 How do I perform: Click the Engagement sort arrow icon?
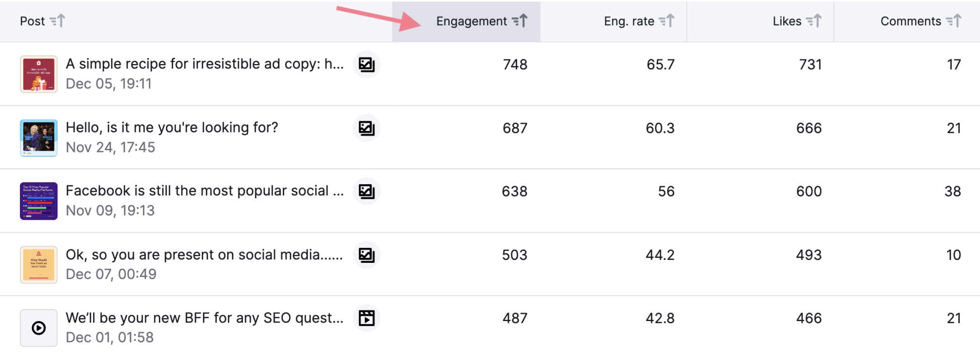point(520,21)
